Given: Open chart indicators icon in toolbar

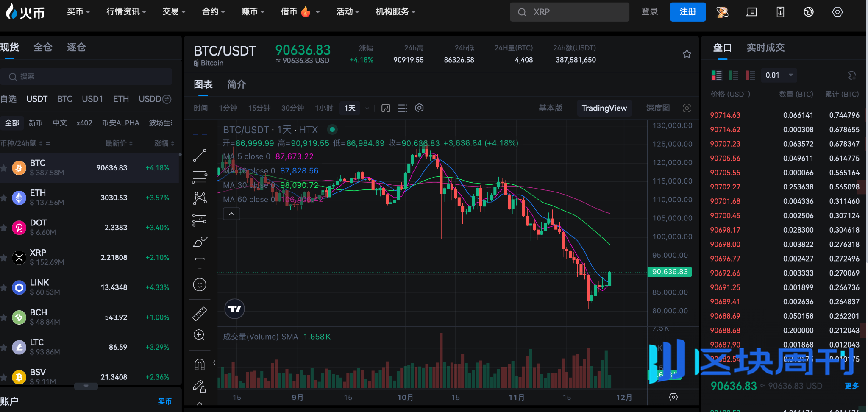Looking at the screenshot, I should point(386,108).
